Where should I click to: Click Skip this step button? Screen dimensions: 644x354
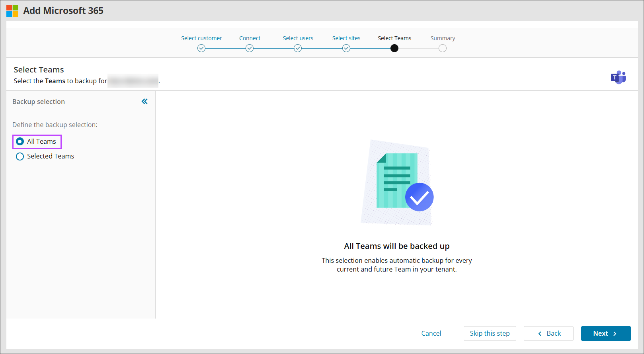tap(490, 333)
